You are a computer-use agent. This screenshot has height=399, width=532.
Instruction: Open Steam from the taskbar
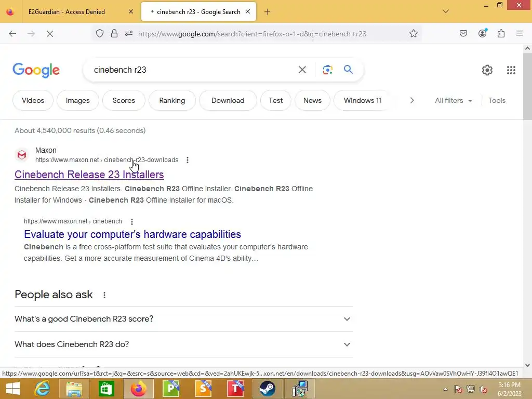tap(268, 389)
